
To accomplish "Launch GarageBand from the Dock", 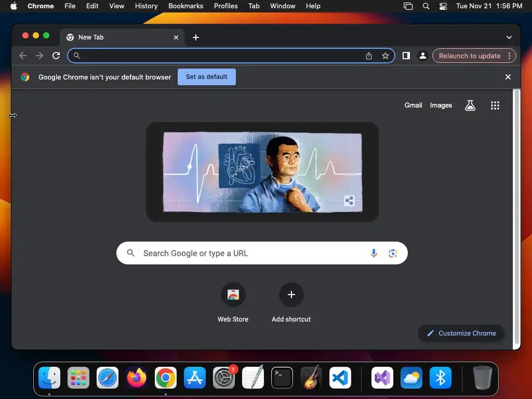I will (x=311, y=378).
